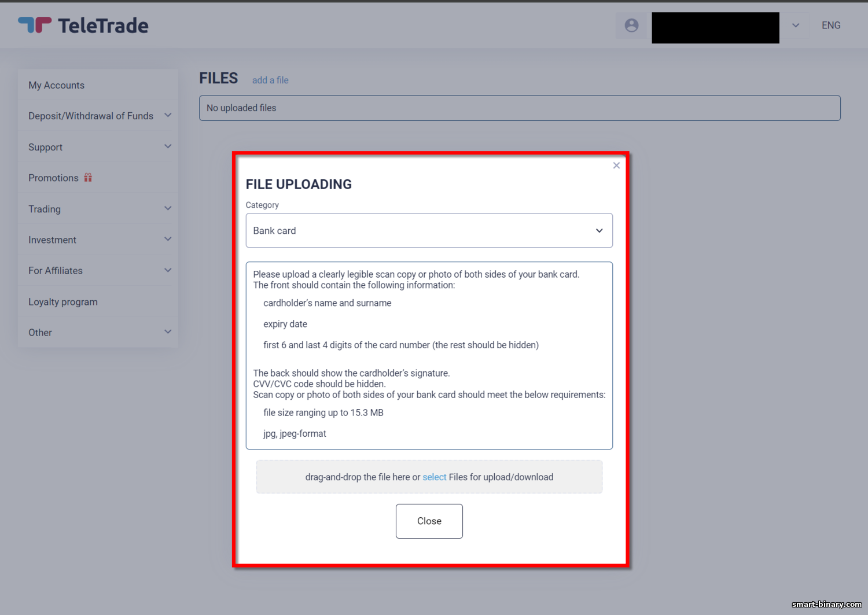The width and height of the screenshot is (868, 615).
Task: Expand the Support chevron
Action: (168, 146)
